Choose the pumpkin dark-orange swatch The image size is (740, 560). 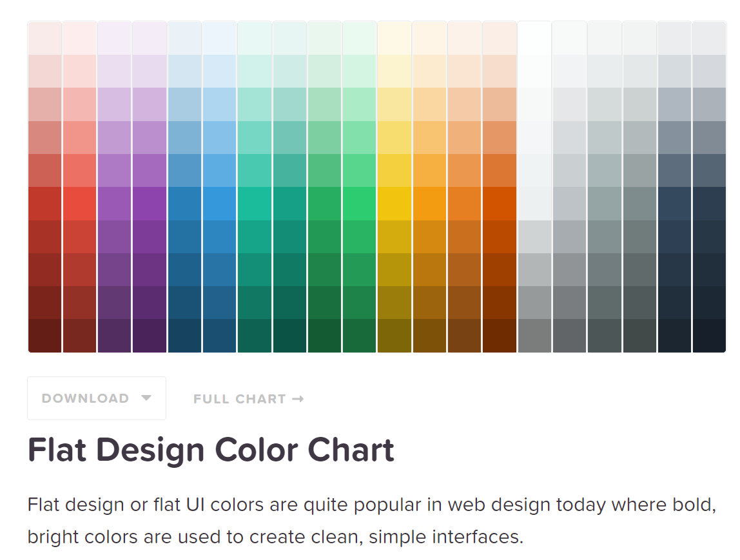500,204
